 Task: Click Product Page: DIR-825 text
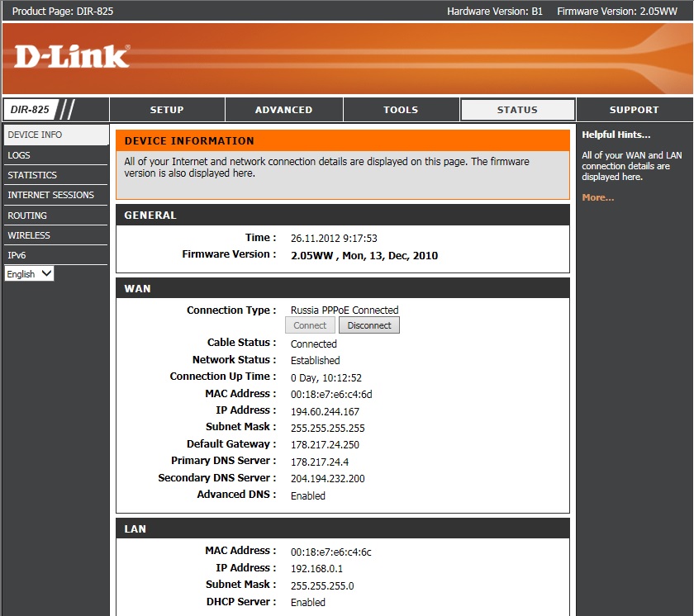(63, 12)
